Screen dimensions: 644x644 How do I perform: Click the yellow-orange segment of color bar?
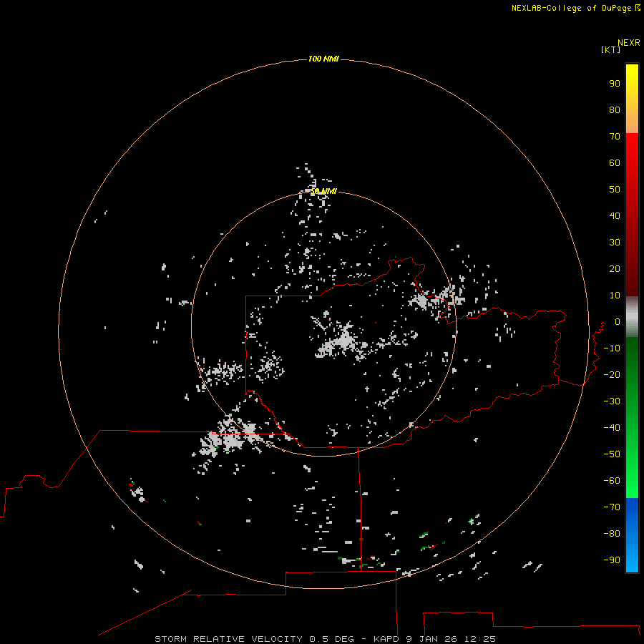[x=632, y=99]
